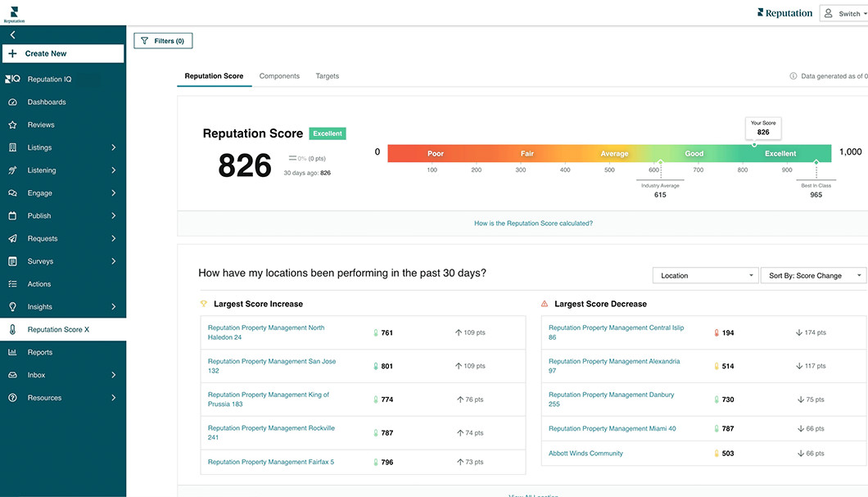This screenshot has height=497, width=868.
Task: Switch to the Targets tab
Action: click(x=328, y=76)
